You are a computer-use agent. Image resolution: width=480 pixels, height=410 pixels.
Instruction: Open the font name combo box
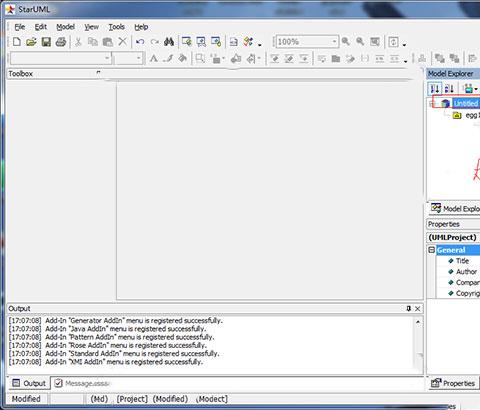point(60,58)
